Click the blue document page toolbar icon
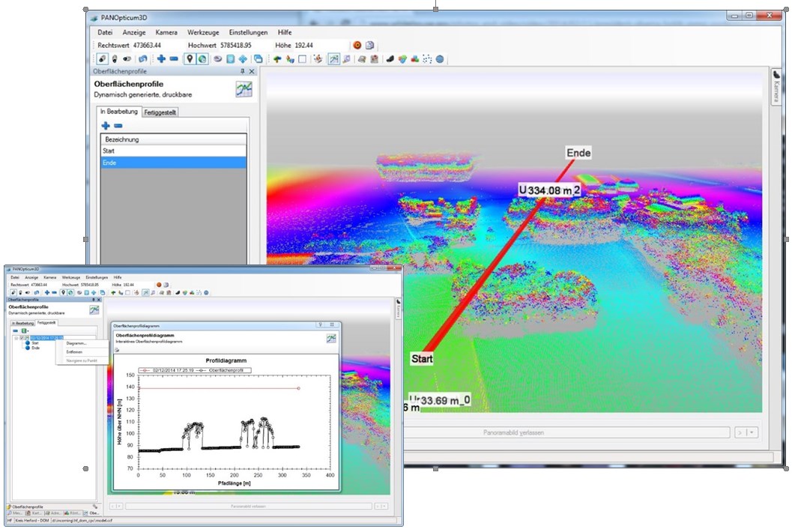Image resolution: width=792 pixels, height=532 pixels. tap(230, 59)
